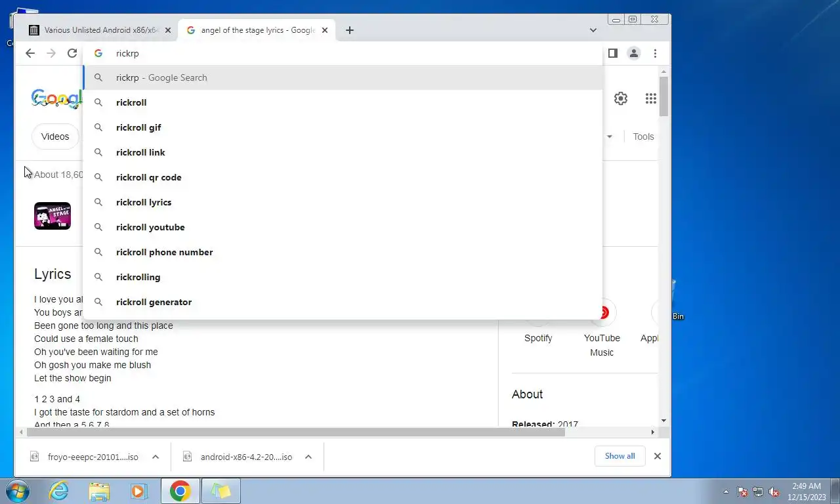Launch Internet Explorer from taskbar
This screenshot has width=840, height=504.
(59, 491)
